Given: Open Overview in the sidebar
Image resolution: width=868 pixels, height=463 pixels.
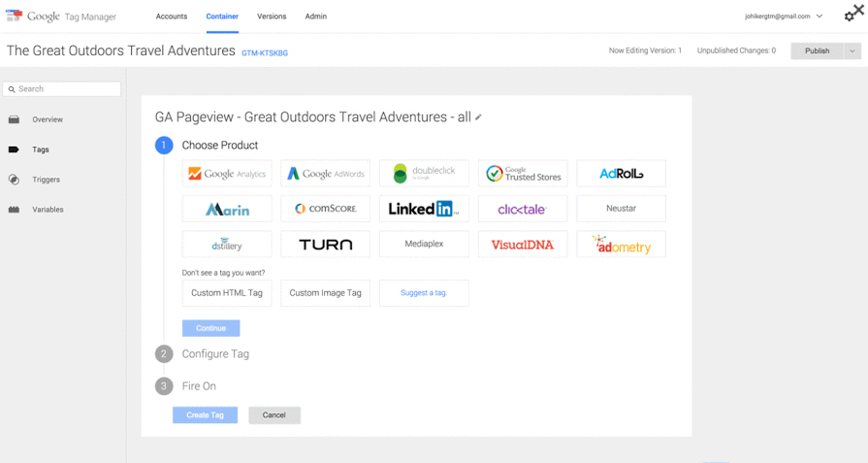Looking at the screenshot, I should pos(48,119).
